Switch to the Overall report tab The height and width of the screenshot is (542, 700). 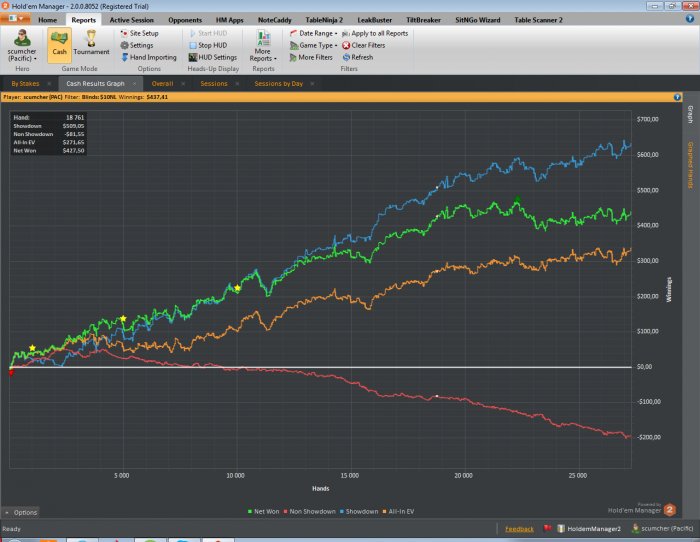tap(162, 83)
